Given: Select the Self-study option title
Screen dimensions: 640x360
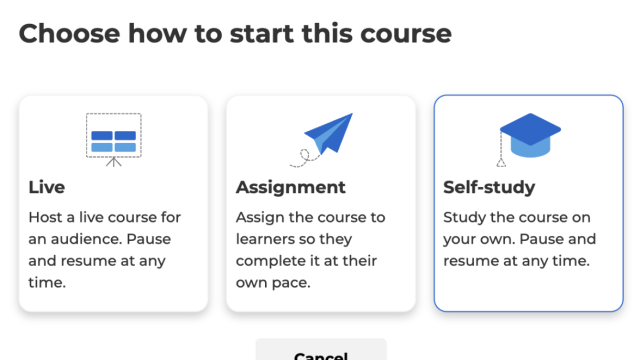Looking at the screenshot, I should 489,187.
